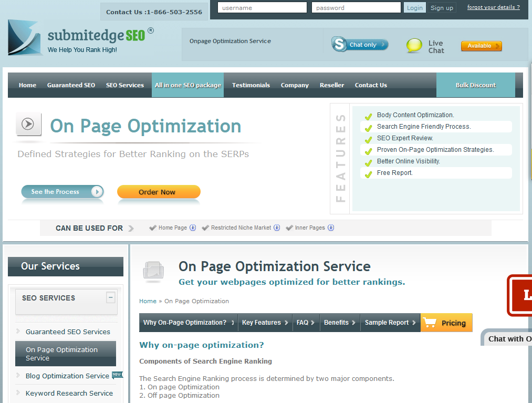This screenshot has width=532, height=403.
Task: Click the orange Available status button
Action: [x=481, y=46]
